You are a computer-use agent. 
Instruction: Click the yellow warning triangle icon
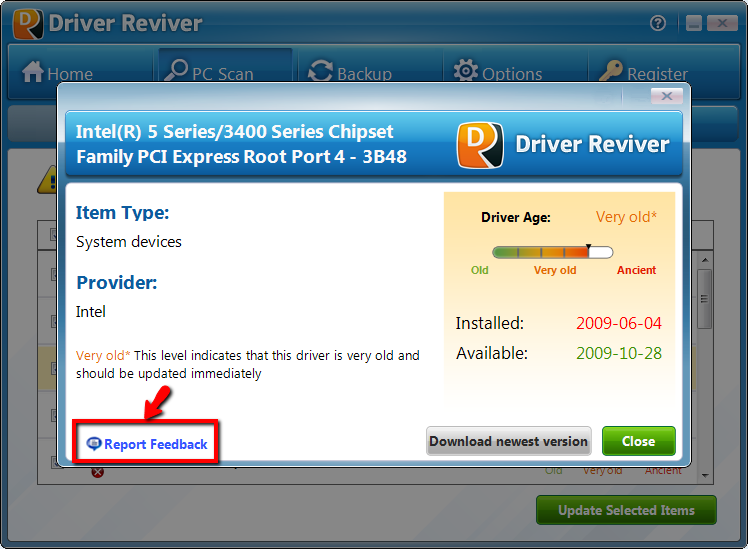point(47,180)
